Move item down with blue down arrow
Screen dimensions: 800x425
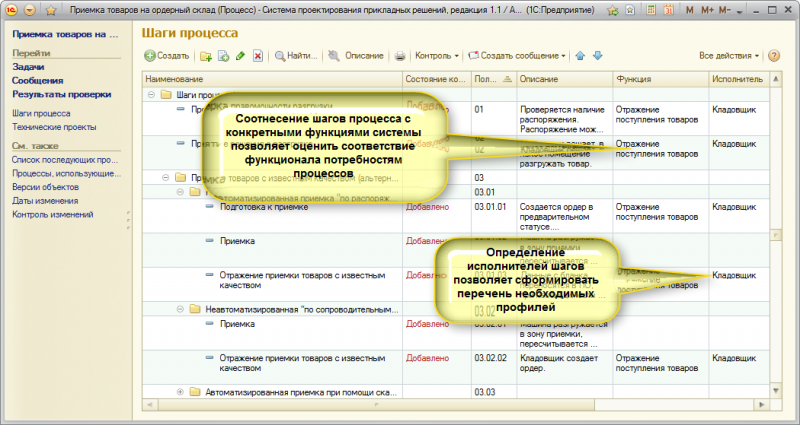(x=597, y=56)
